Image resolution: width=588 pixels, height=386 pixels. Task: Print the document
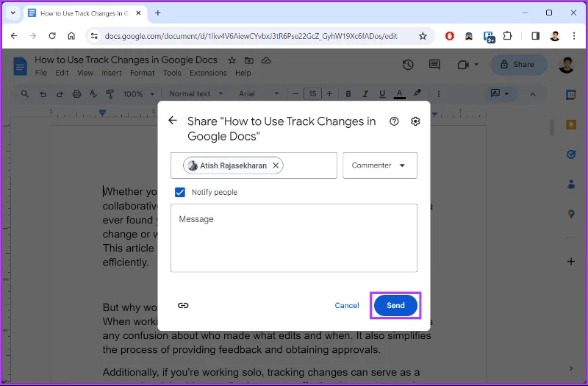pos(76,94)
